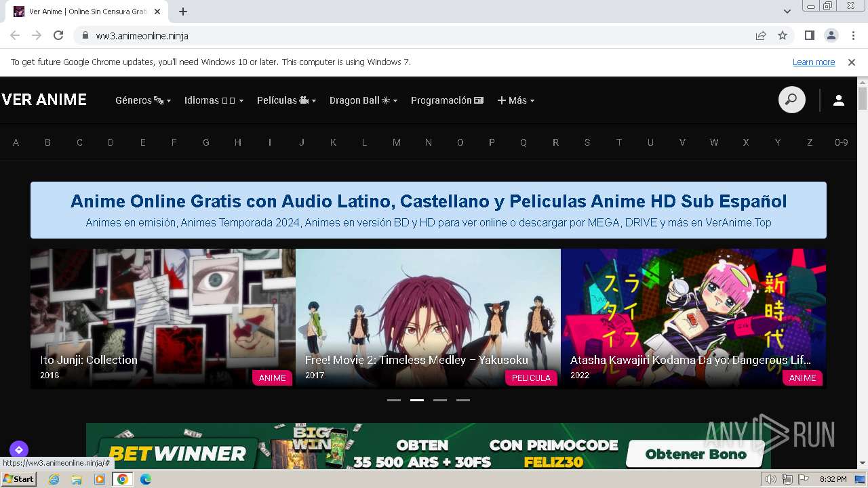Click the page vertical scrollbar thumb

pyautogui.click(x=863, y=98)
